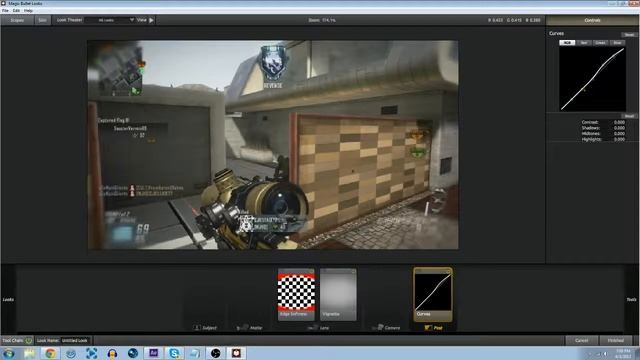Viewport: 640px width, 360px height.
Task: Click the Contrast value field
Action: [619, 122]
